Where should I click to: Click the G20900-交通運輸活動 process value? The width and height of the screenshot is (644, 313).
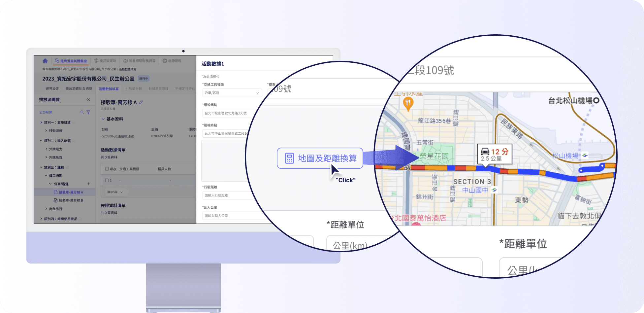(x=118, y=136)
